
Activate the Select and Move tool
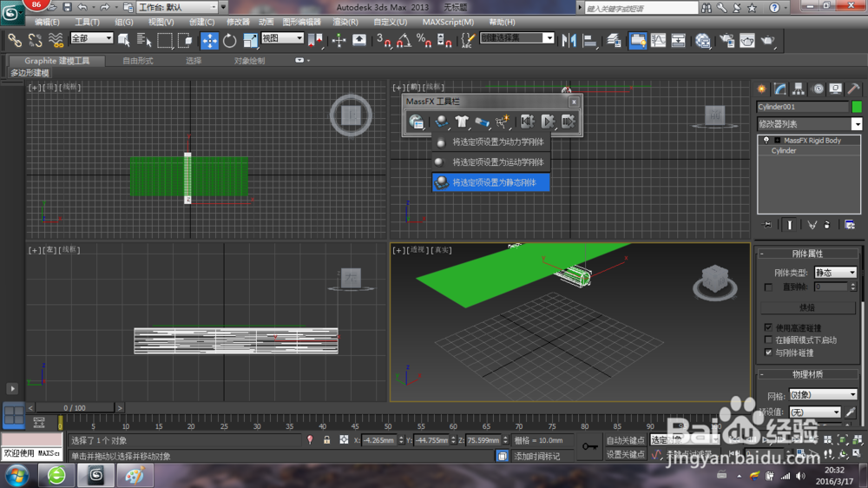click(x=209, y=41)
